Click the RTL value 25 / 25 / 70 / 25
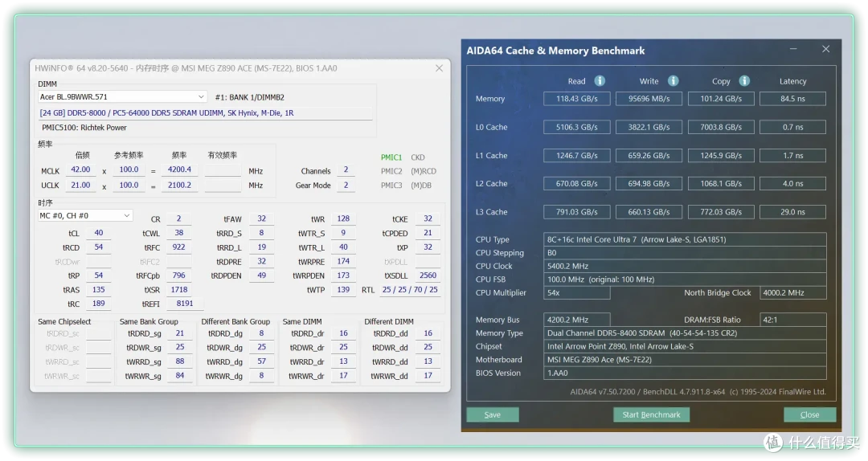 pos(410,289)
